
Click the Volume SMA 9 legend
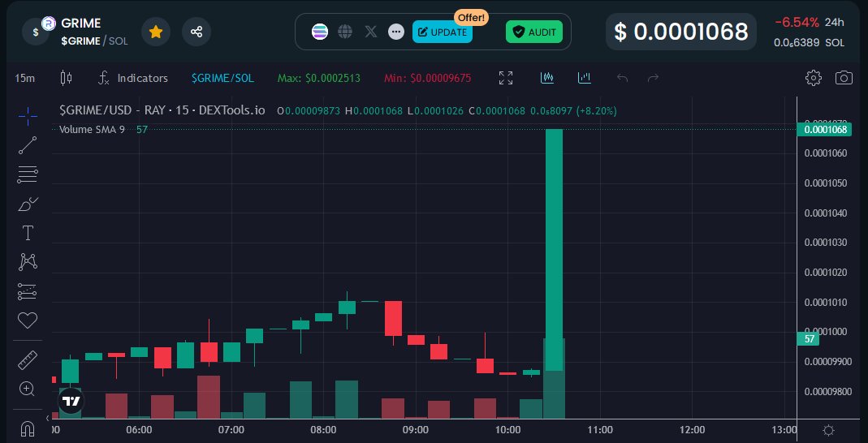[x=92, y=130]
